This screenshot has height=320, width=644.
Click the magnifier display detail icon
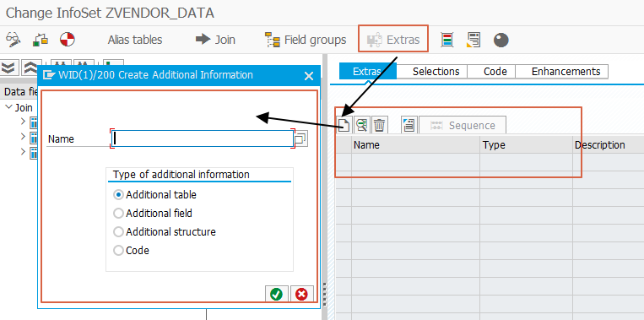click(x=361, y=125)
